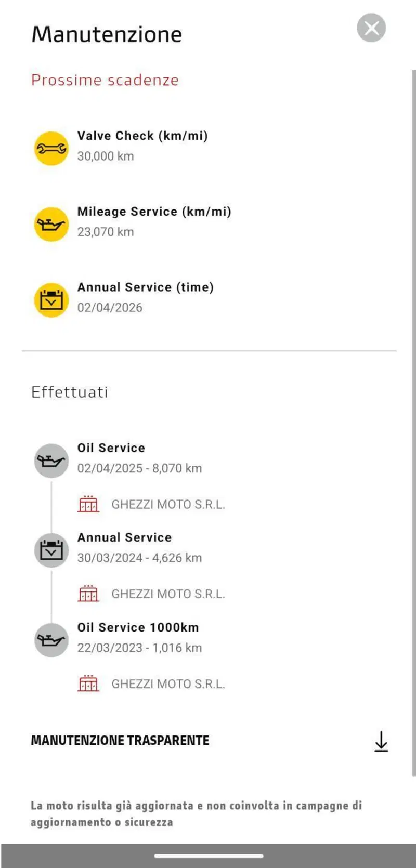
Task: Close the Manutenzione screen
Action: pos(371,28)
